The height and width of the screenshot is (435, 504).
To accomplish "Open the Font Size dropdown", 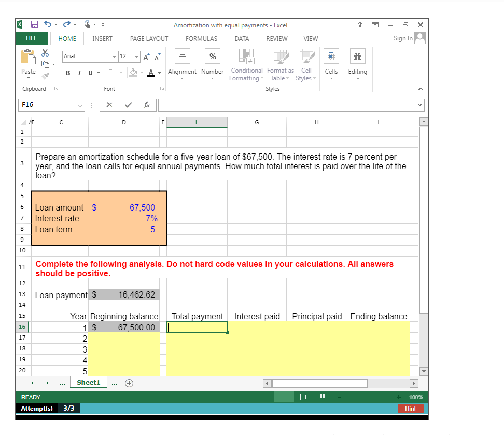I will click(137, 56).
